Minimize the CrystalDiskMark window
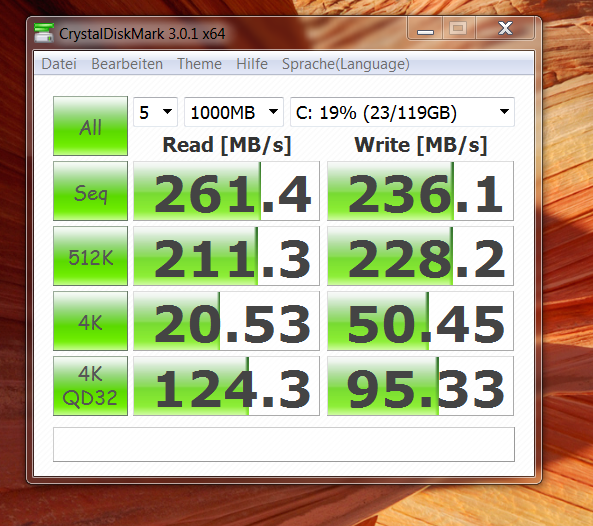 click(x=425, y=28)
